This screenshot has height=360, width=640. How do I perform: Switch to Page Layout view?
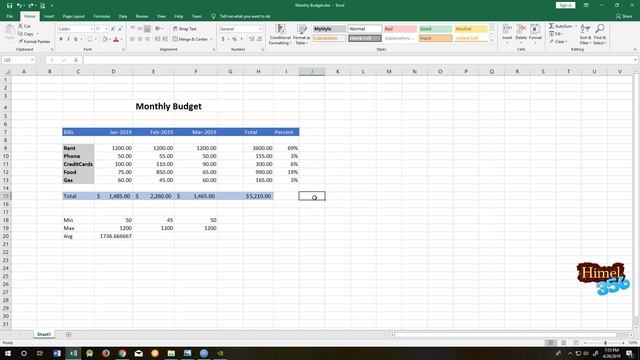tap(563, 343)
